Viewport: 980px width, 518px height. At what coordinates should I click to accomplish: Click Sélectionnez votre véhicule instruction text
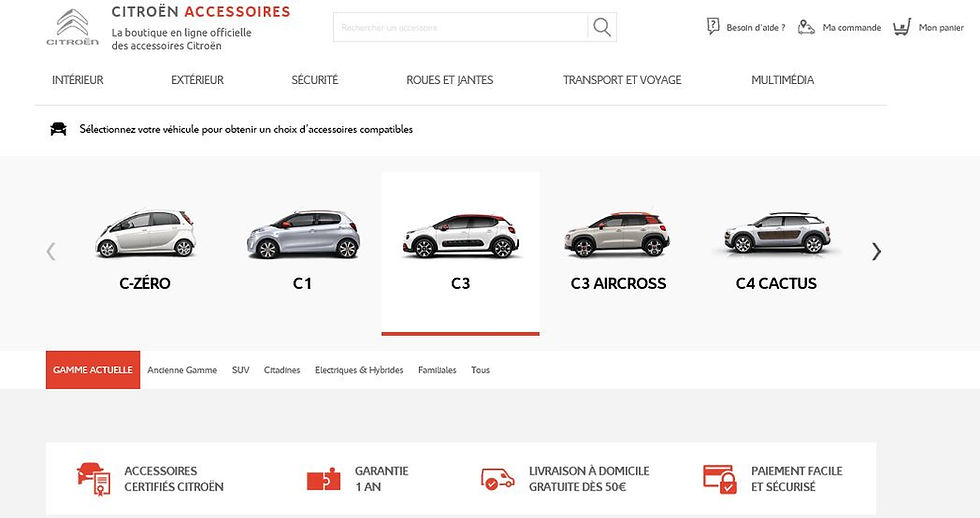246,129
